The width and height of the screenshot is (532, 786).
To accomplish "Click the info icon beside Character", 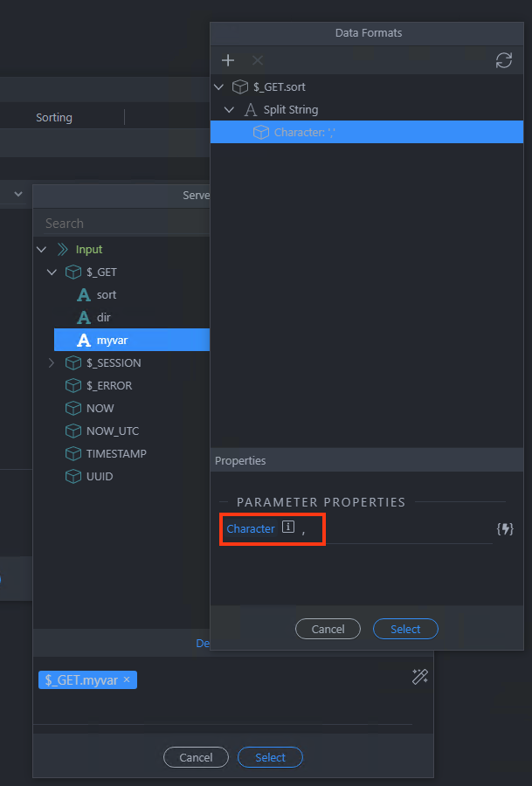I will (287, 527).
